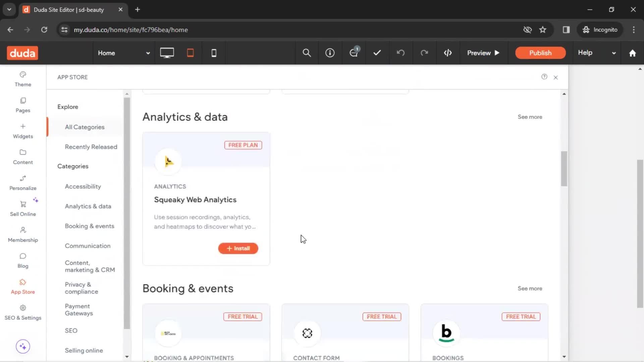Viewport: 644px width, 362px height.
Task: Close the Duda Site Editor tab
Action: tap(120, 9)
